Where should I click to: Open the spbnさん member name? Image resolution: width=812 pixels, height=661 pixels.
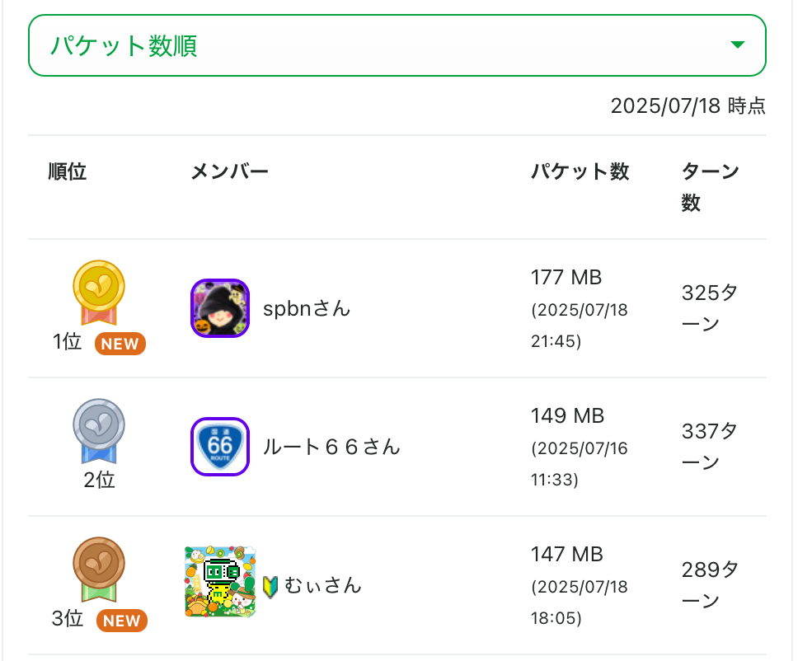point(307,308)
